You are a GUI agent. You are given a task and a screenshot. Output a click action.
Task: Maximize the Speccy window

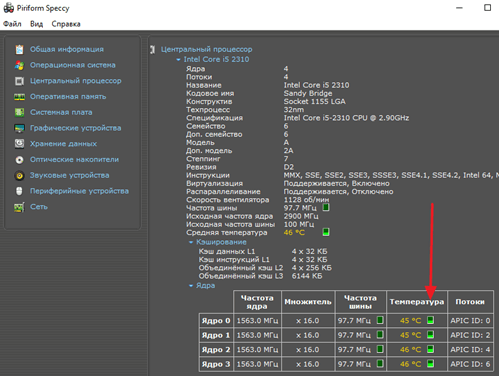[487, 7]
